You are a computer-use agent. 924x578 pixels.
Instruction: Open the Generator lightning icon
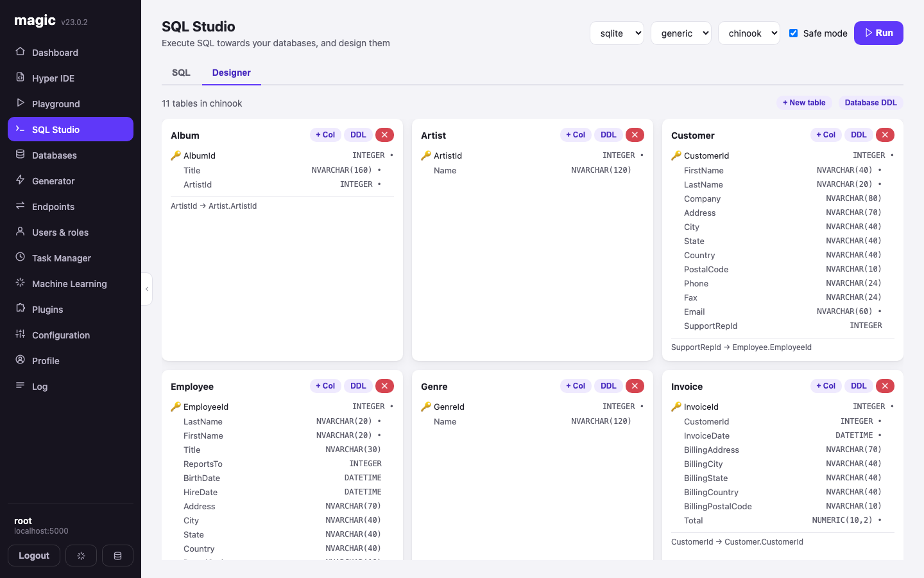[x=20, y=180]
